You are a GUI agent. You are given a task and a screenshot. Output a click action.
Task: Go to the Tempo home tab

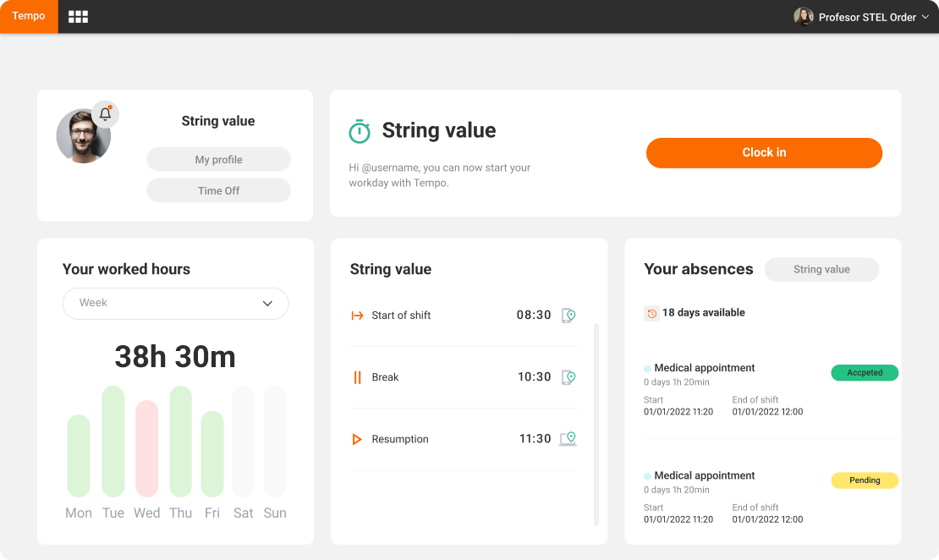pos(29,17)
